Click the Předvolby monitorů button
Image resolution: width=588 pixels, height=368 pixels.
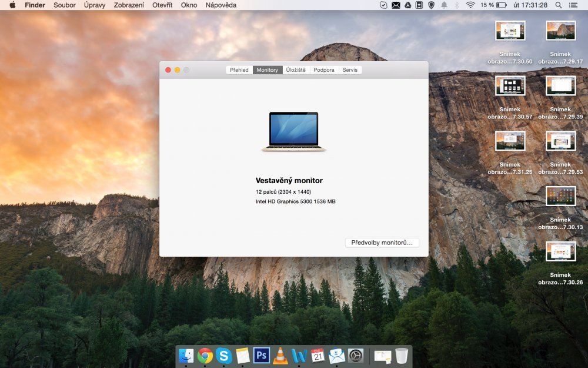(382, 242)
